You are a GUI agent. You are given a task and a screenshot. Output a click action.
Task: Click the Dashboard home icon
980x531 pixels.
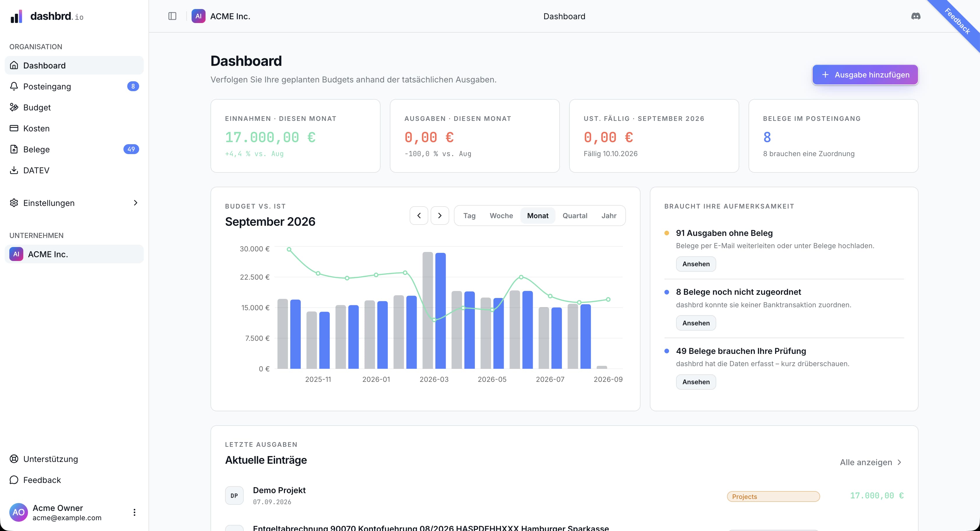click(14, 66)
